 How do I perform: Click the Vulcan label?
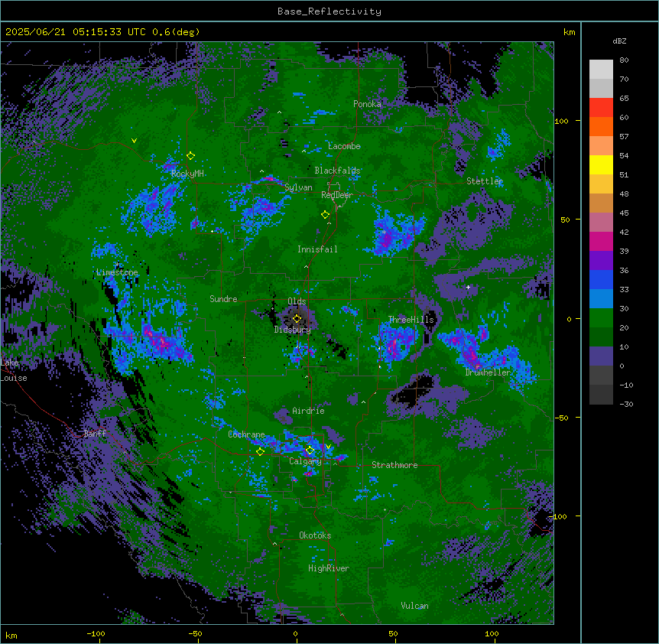click(x=415, y=606)
